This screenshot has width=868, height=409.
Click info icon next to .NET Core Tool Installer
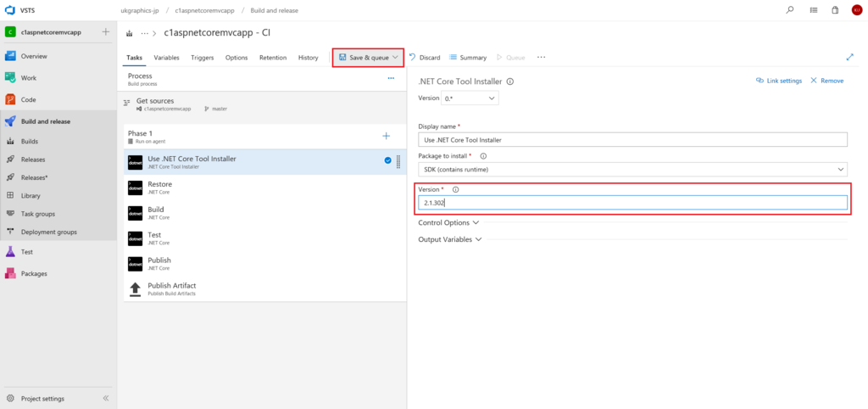coord(509,81)
